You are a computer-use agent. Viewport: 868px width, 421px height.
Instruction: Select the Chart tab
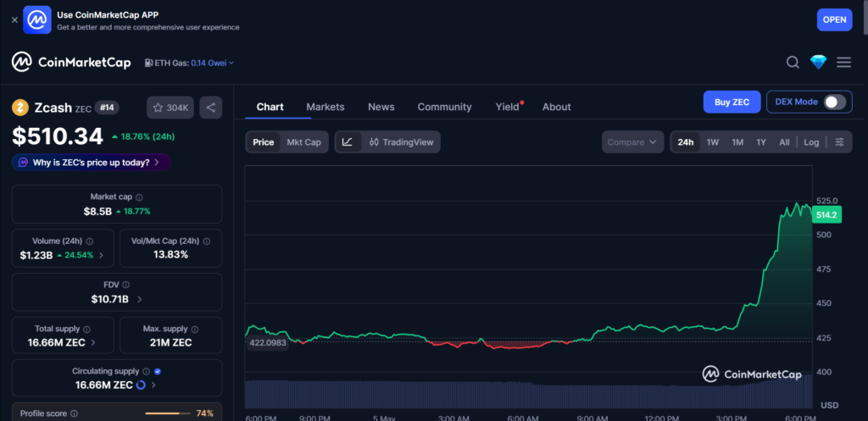(270, 107)
